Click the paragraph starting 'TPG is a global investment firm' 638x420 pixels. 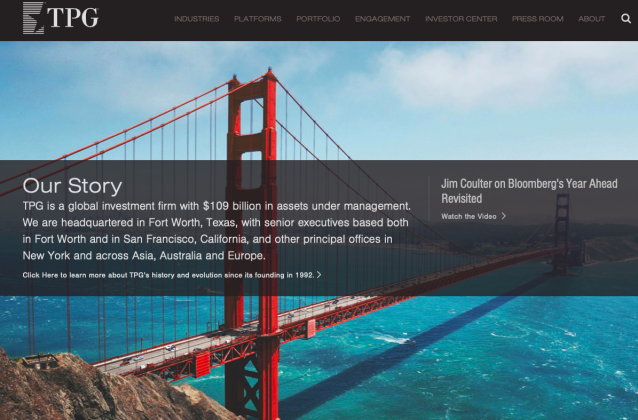[216, 231]
